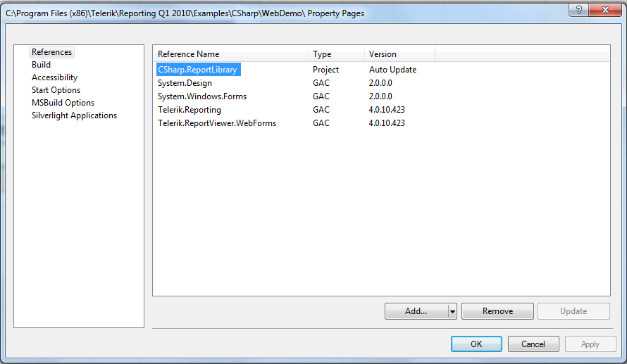
Task: Click the Add... button
Action: coord(416,311)
